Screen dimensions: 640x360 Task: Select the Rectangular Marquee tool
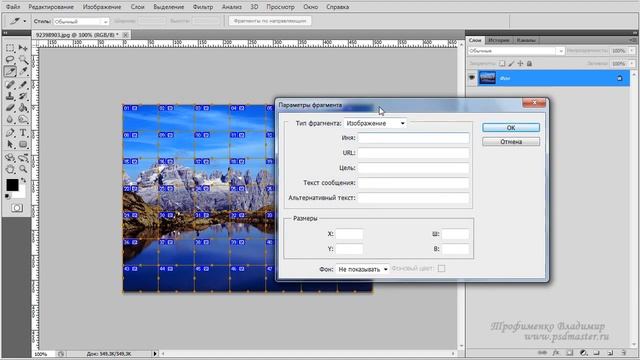coord(10,48)
